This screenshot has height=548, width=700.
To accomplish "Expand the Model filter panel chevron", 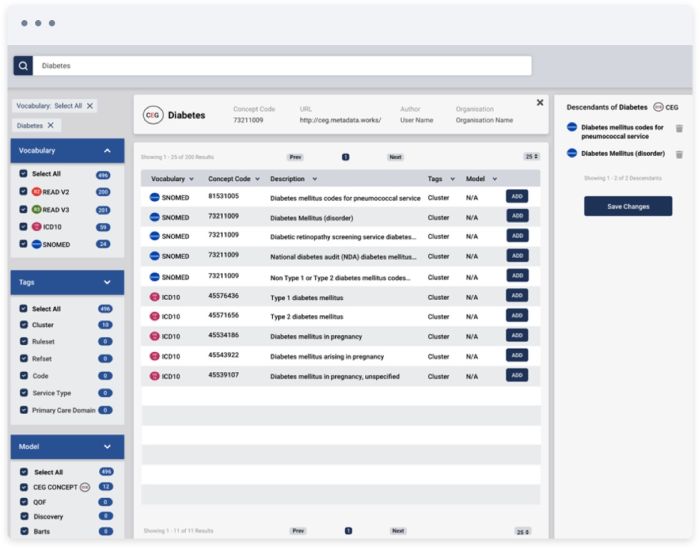I will 107,447.
